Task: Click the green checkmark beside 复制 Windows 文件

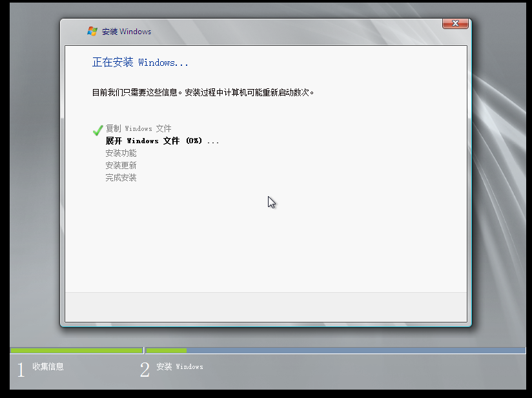Action: [x=97, y=130]
